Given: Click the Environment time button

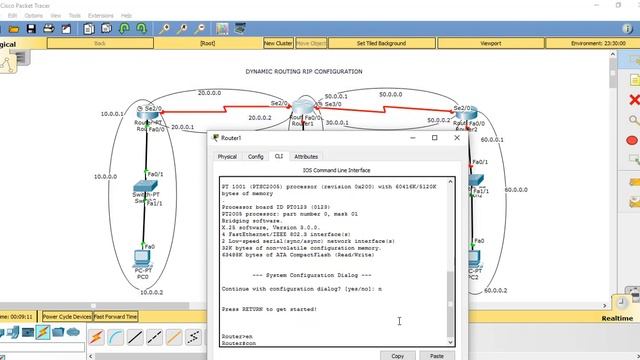Looking at the screenshot, I should 598,43.
